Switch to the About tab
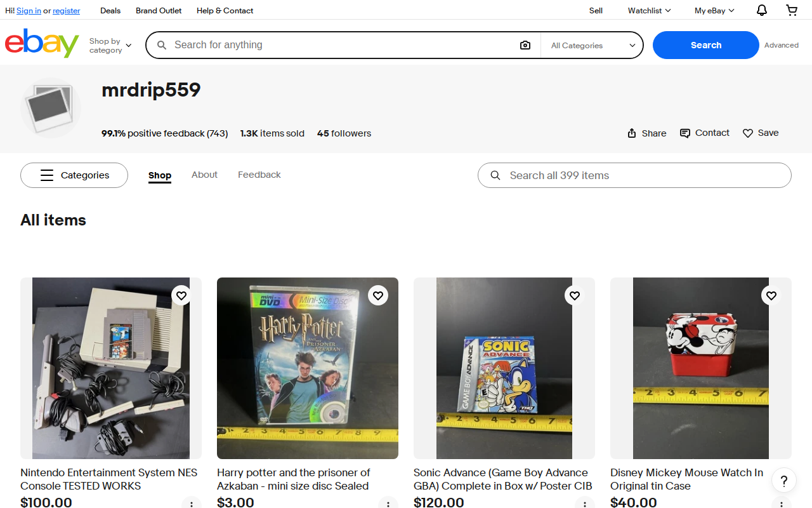The width and height of the screenshot is (812, 508). point(204,175)
